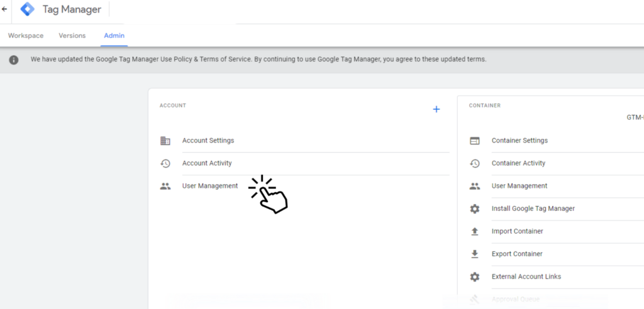The width and height of the screenshot is (644, 309).
Task: Click the Container Activity history icon
Action: 474,163
